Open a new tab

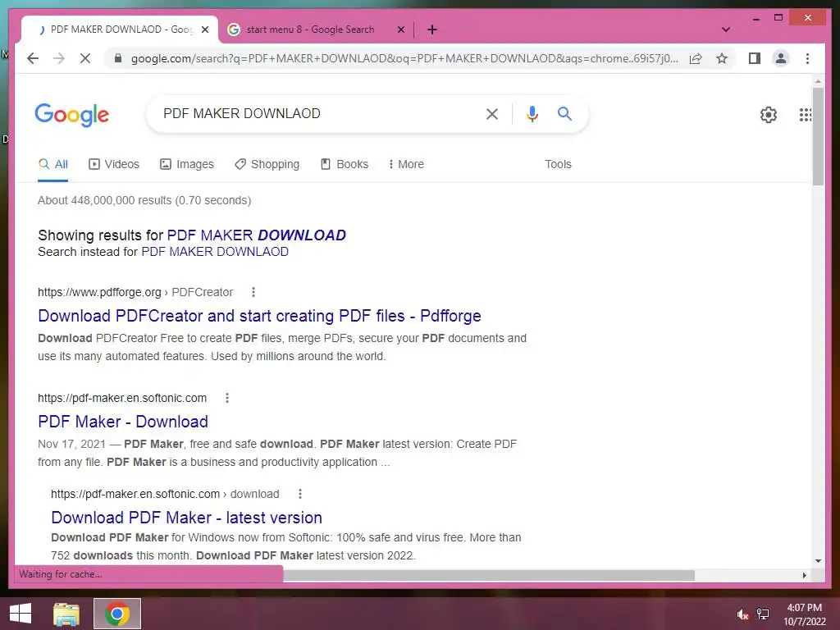[432, 30]
